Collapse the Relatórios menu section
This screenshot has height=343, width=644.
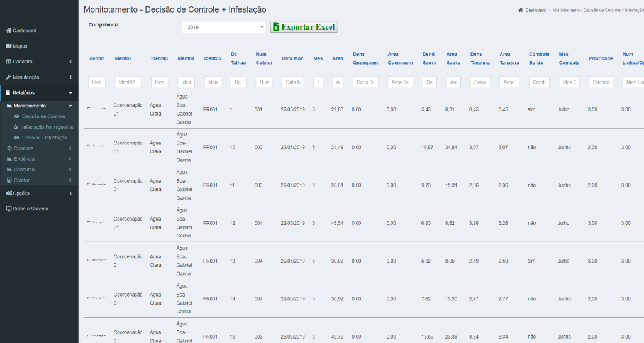[70, 93]
